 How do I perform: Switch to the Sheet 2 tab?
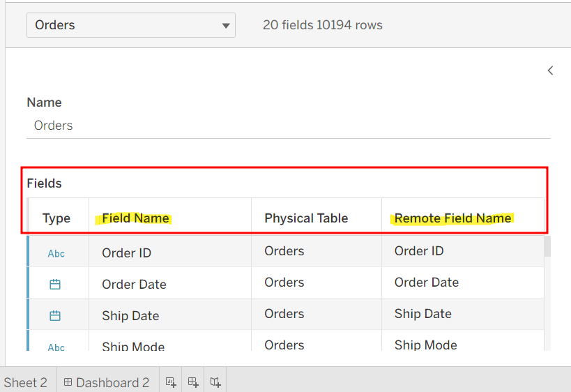(x=26, y=382)
